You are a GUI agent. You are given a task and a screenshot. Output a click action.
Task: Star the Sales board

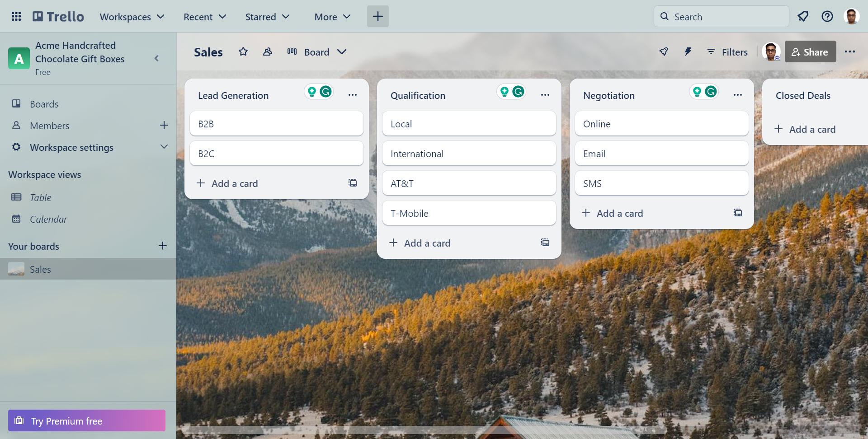point(243,52)
